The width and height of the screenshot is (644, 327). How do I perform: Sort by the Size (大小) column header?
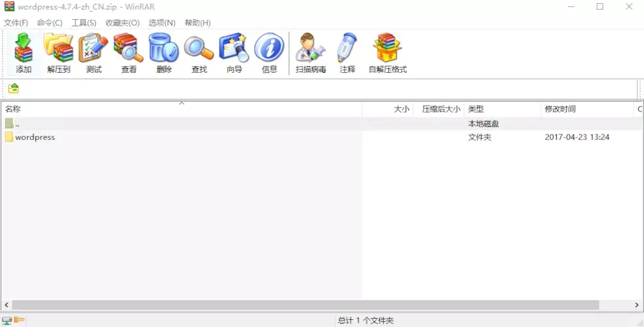(x=387, y=109)
